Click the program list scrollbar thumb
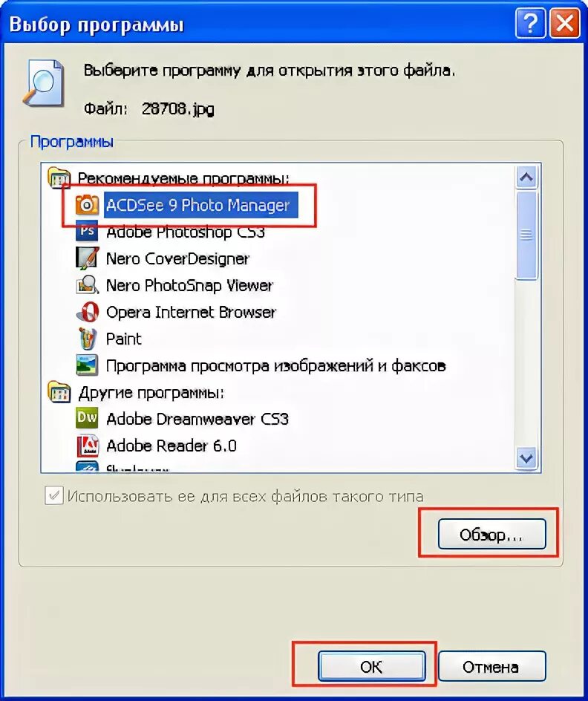Screen dimensions: 588x701 pyautogui.click(x=526, y=235)
